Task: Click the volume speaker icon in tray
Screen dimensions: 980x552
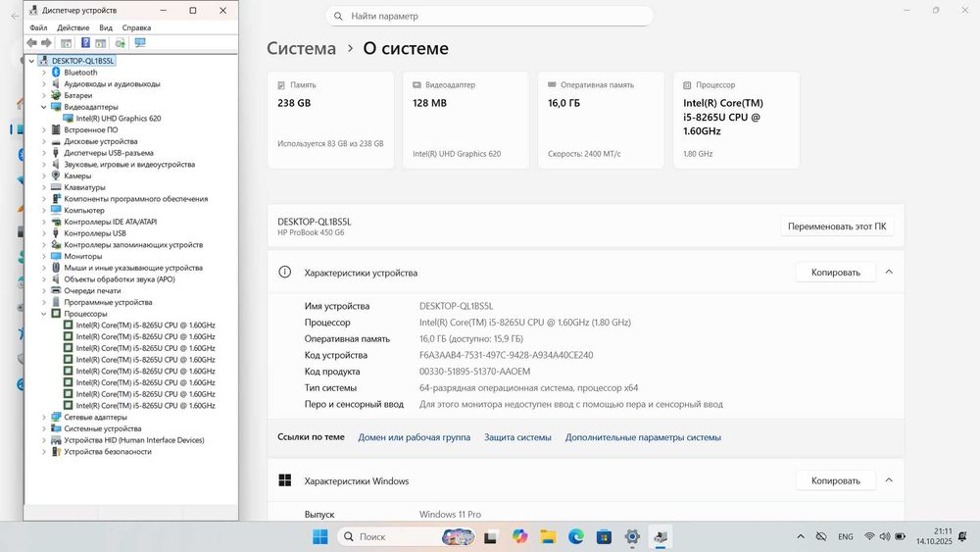Action: 884,536
